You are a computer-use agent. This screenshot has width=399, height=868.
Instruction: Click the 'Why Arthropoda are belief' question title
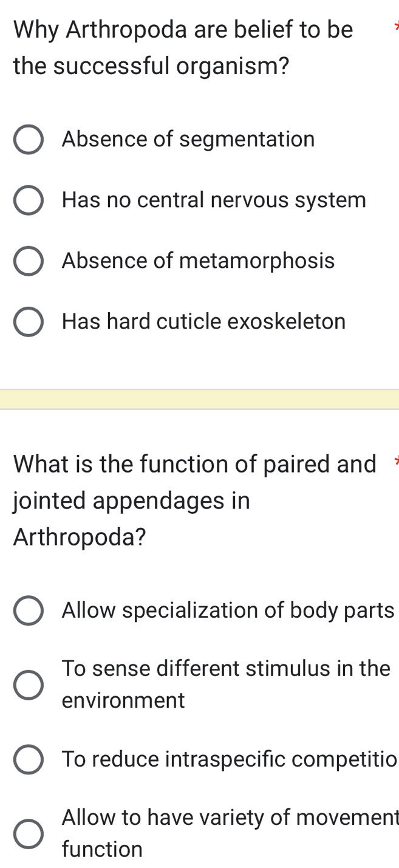click(x=183, y=47)
